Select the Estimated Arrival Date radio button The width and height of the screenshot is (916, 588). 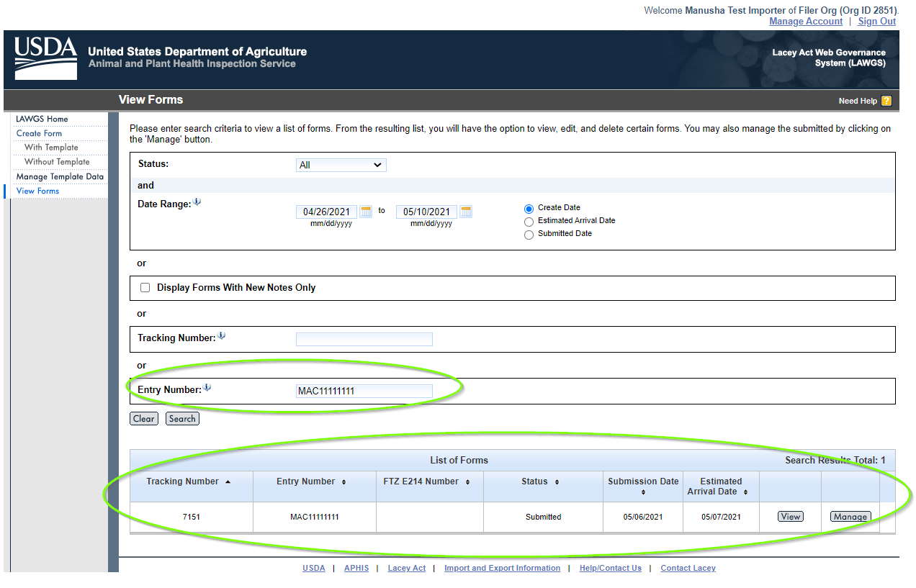tap(529, 222)
